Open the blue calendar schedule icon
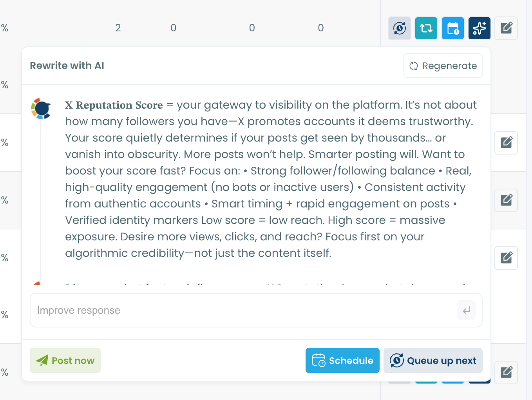 pos(452,28)
